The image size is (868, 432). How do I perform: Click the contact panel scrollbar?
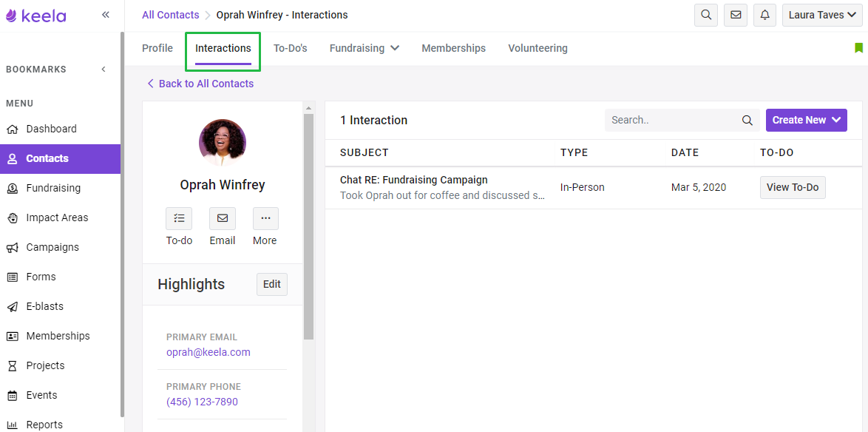point(309,226)
